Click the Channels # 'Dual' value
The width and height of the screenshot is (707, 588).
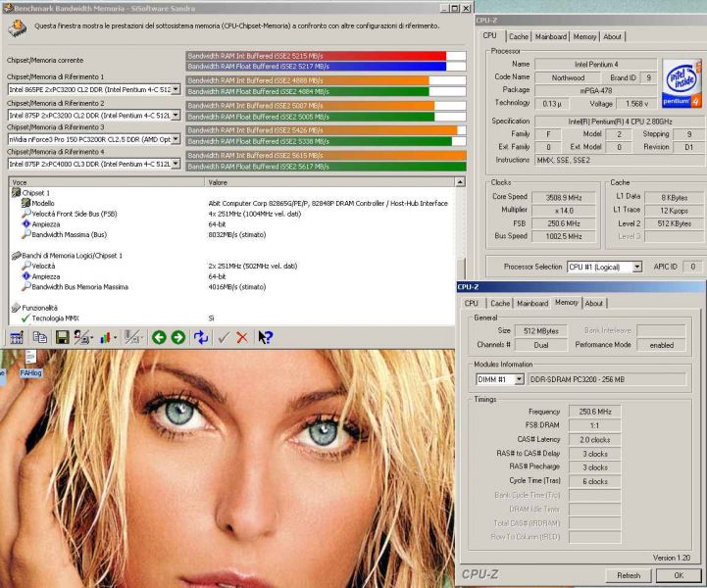click(541, 345)
